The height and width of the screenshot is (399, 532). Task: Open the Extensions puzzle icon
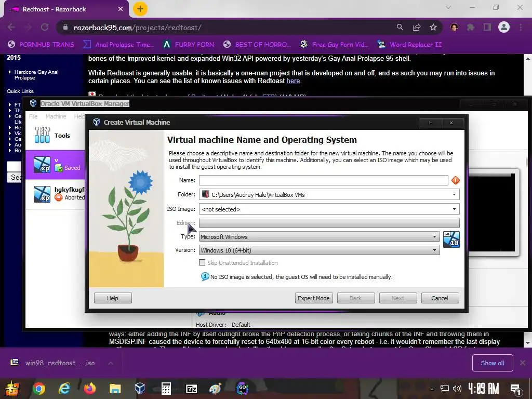[471, 27]
